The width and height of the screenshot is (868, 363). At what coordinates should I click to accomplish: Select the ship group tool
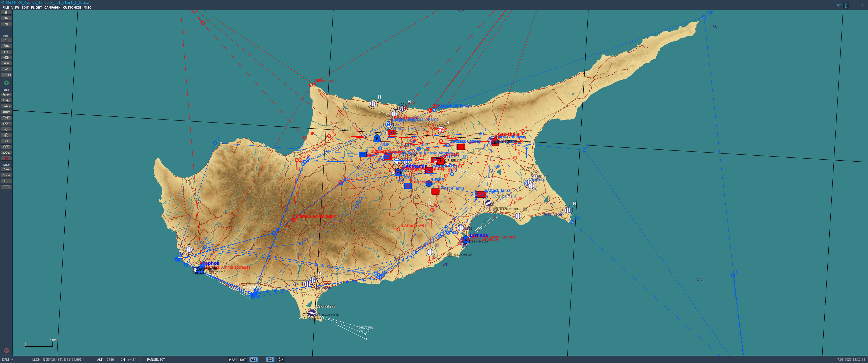point(6,106)
